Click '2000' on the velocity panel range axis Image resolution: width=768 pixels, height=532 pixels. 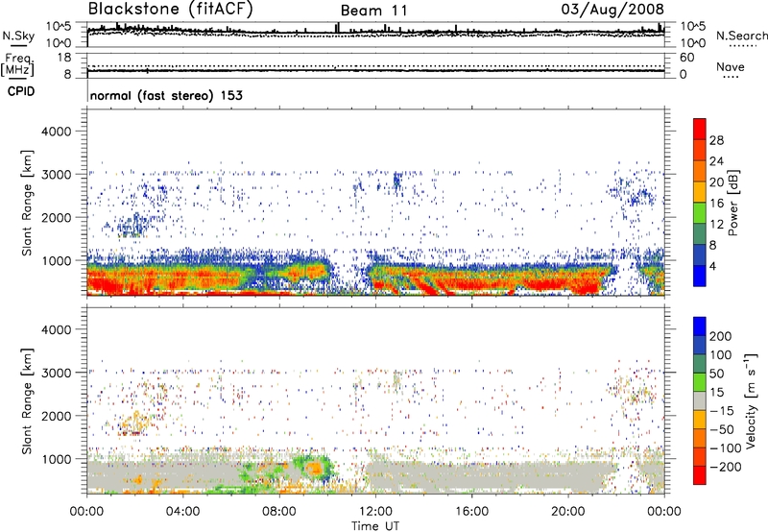tap(56, 416)
